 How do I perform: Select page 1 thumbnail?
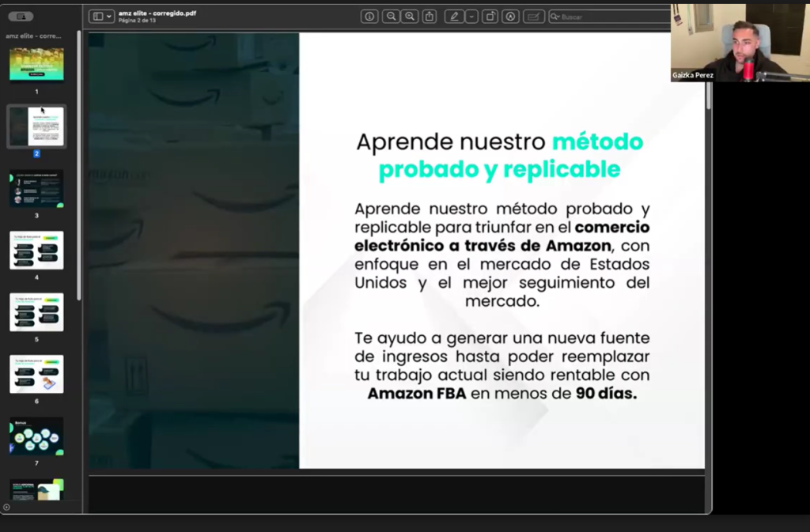tap(36, 64)
